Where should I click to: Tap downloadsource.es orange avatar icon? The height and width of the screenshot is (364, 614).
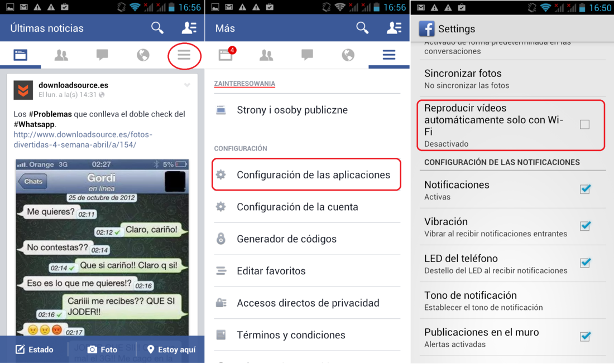pos(23,90)
